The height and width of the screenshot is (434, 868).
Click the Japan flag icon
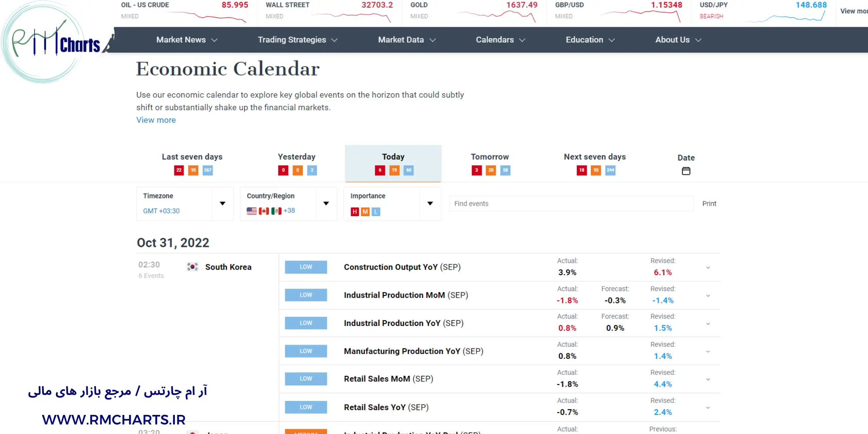(193, 432)
